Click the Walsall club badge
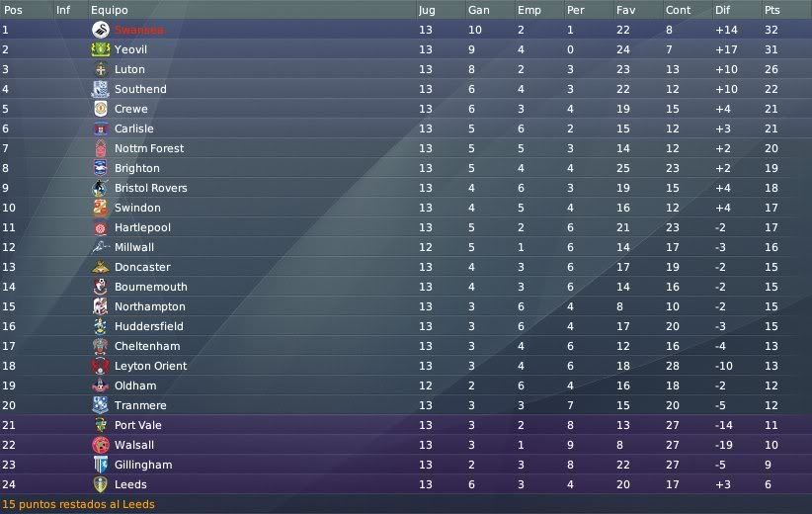 click(101, 445)
